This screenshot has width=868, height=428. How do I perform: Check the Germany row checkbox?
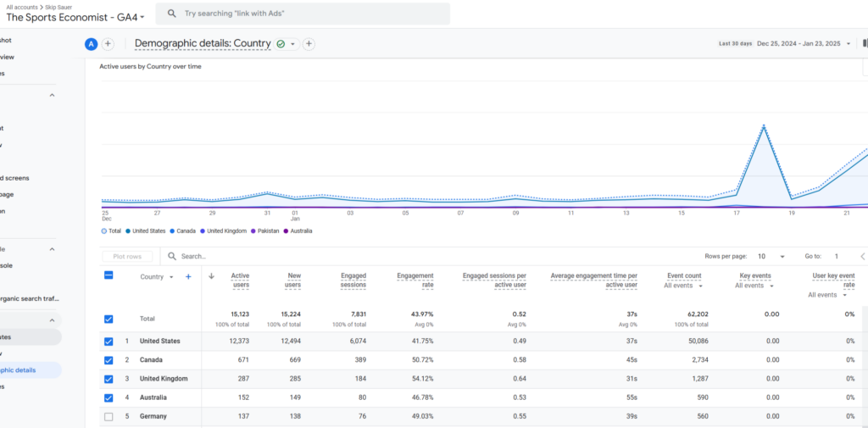tap(108, 416)
